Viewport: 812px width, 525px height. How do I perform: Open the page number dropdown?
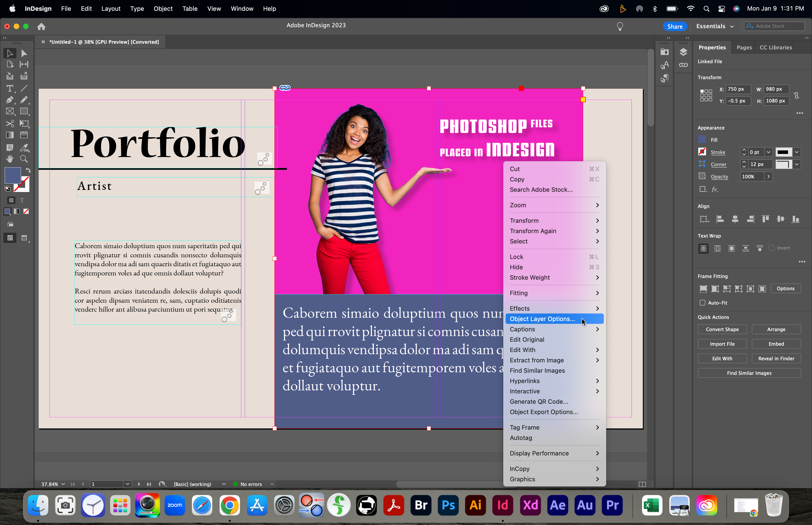point(127,484)
